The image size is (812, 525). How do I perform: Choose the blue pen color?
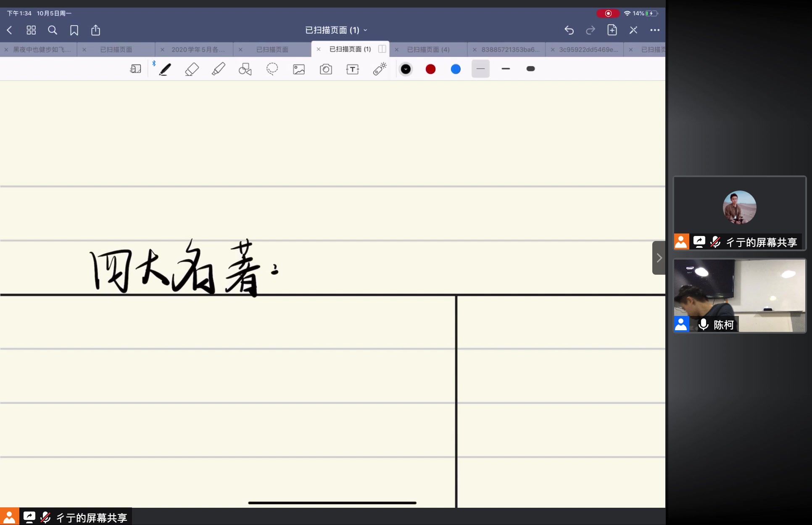coord(456,69)
